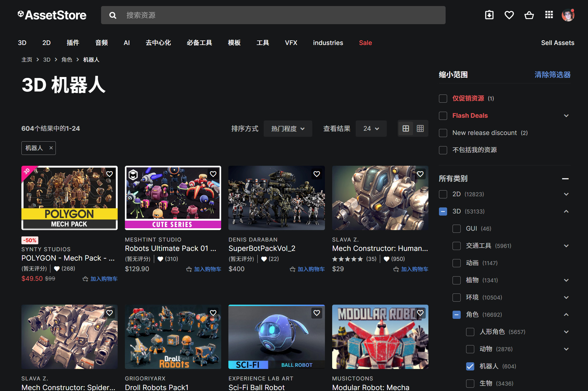Open the favorites heart icon in header
The image size is (588, 391).
509,15
